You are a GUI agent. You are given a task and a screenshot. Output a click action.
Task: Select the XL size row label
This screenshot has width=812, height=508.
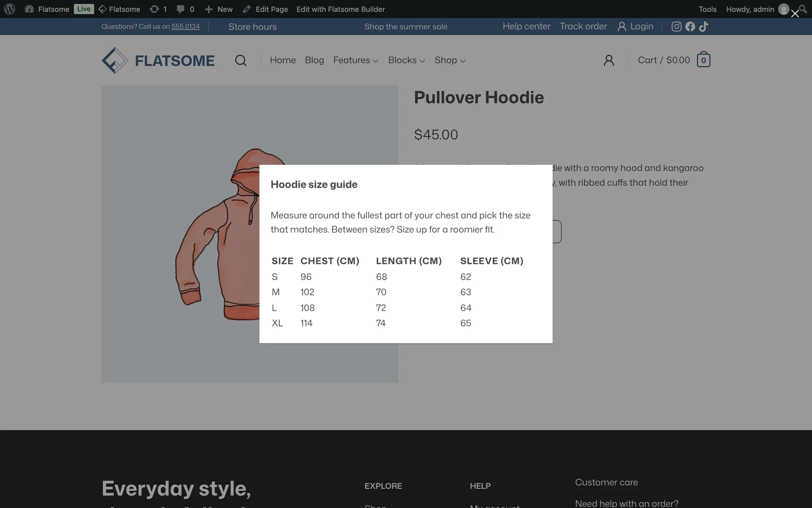277,323
